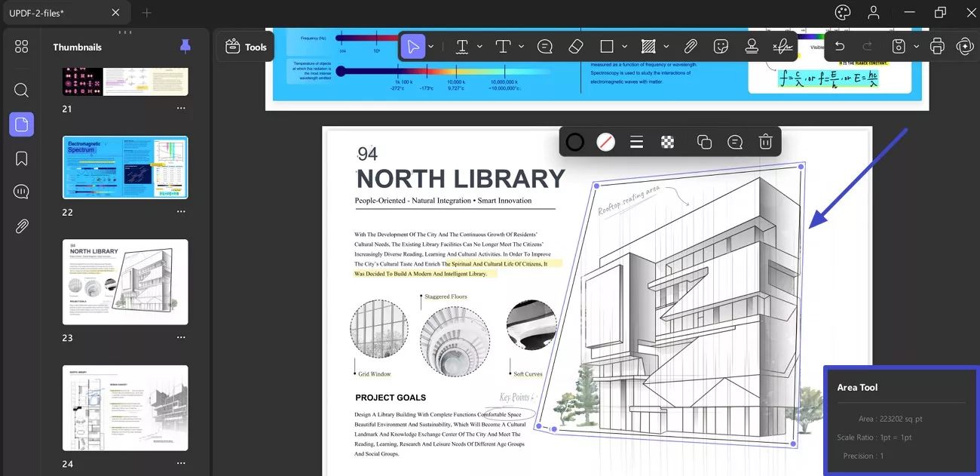
Task: Adjust the annotation opacity setting
Action: [667, 142]
